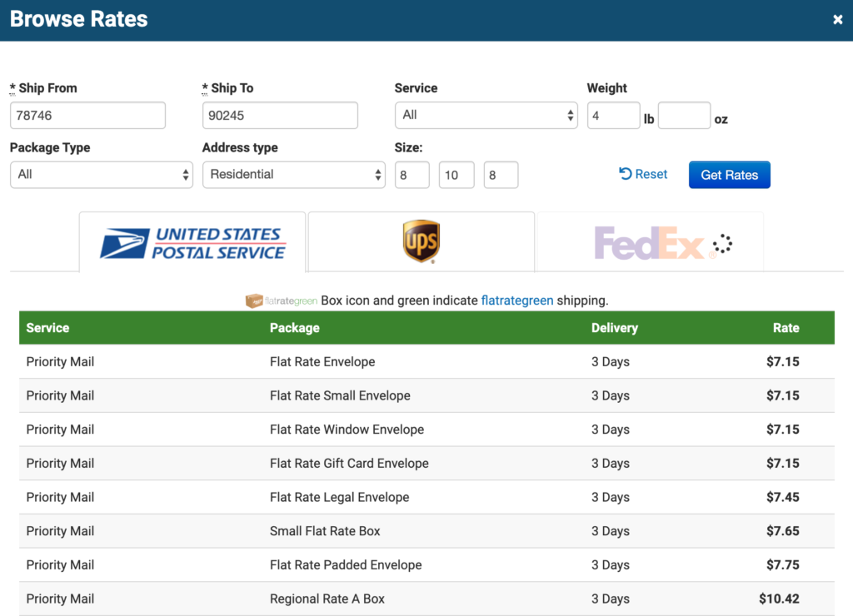This screenshot has width=853, height=616.
Task: Click the loading spinner next to FedEx
Action: pyautogui.click(x=721, y=242)
